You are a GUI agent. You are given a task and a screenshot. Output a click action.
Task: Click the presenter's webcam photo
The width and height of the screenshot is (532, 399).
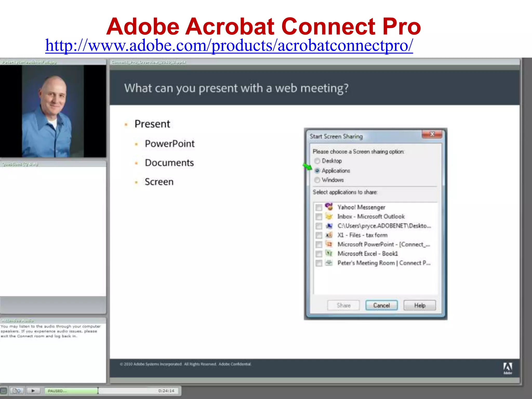(x=53, y=111)
